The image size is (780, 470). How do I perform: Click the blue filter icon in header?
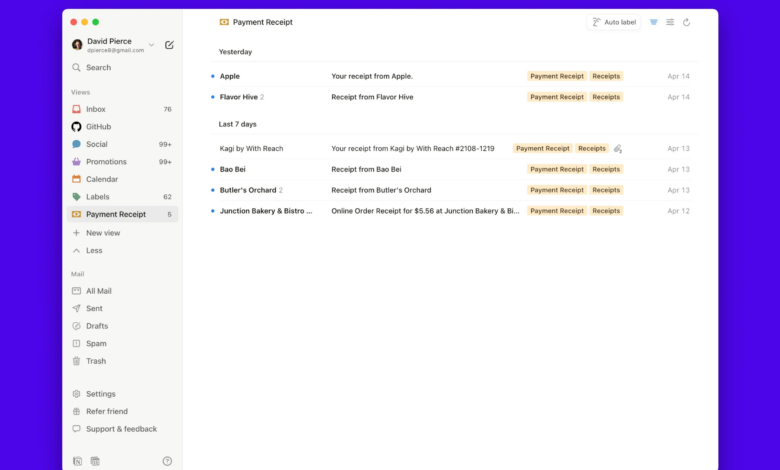point(654,22)
